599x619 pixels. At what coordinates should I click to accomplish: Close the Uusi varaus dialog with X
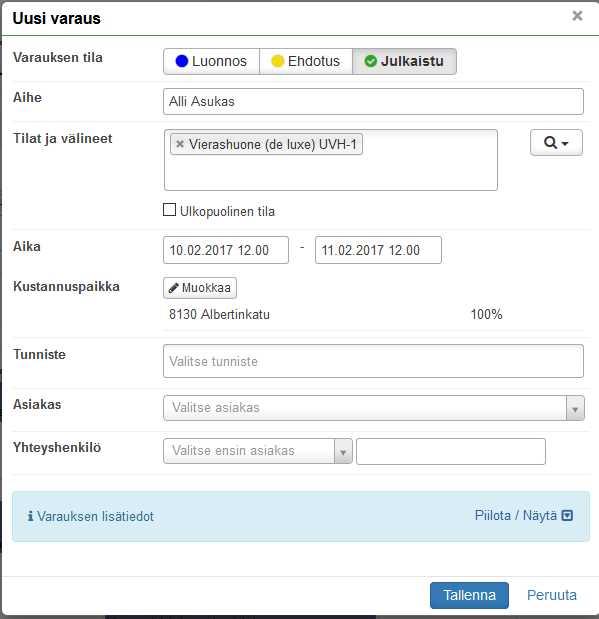pos(577,16)
